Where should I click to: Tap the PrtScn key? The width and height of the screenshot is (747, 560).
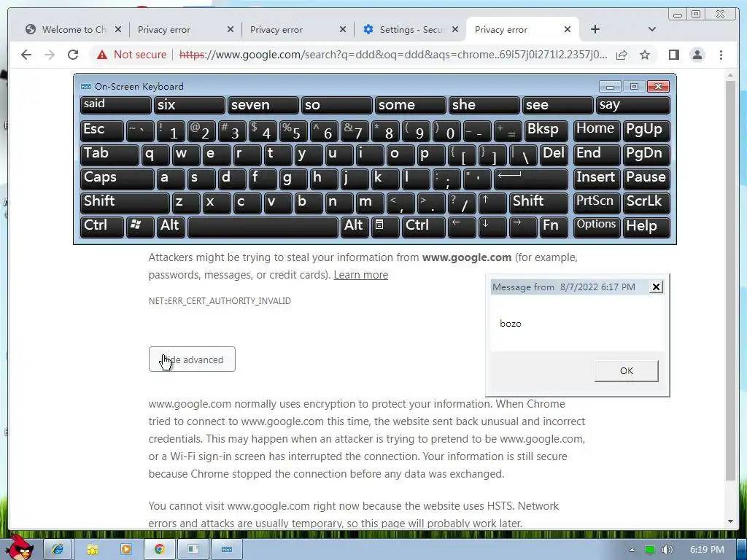click(597, 203)
